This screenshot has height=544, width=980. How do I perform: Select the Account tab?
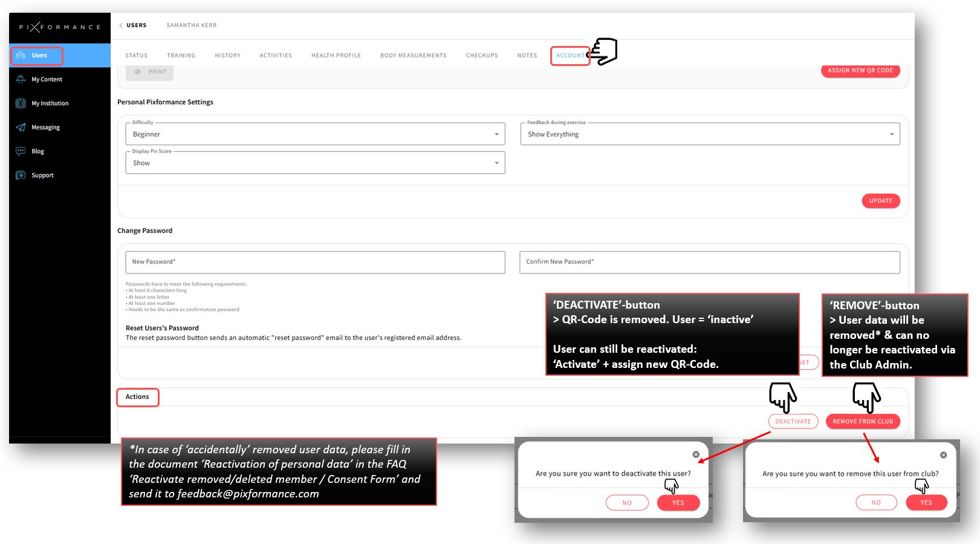coord(570,56)
